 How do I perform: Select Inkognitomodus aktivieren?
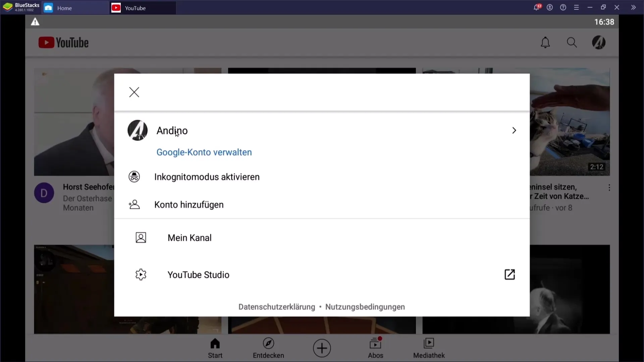(207, 177)
